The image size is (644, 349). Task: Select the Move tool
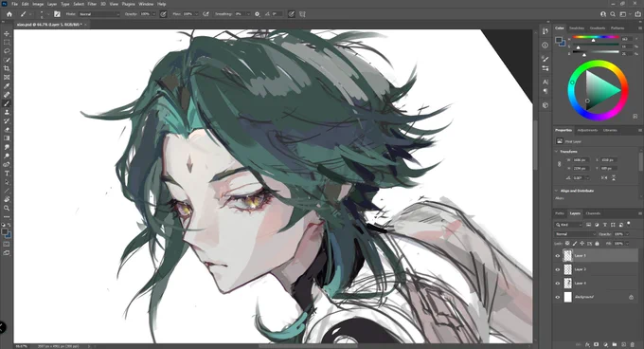coord(7,34)
